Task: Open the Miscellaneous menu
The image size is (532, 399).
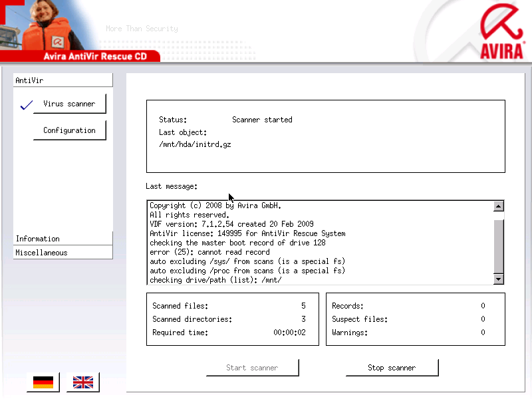Action: (x=63, y=253)
